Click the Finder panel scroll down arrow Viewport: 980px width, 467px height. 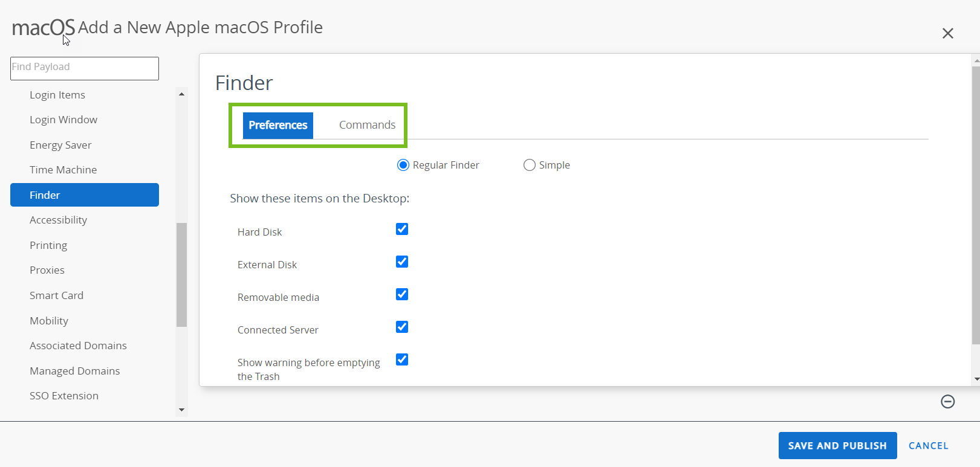pos(976,379)
